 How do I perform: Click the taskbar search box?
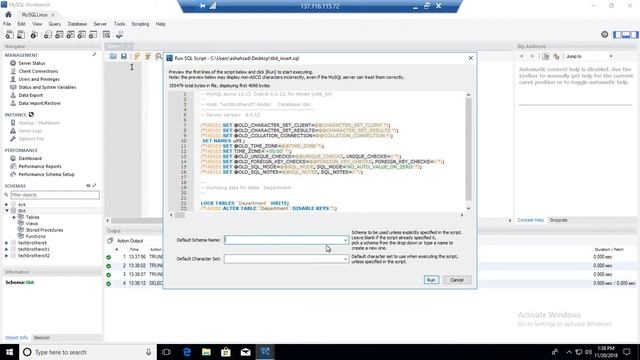pyautogui.click(x=88, y=352)
